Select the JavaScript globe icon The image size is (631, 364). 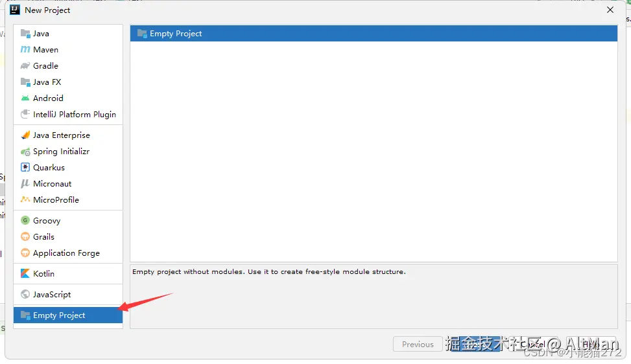click(x=25, y=295)
